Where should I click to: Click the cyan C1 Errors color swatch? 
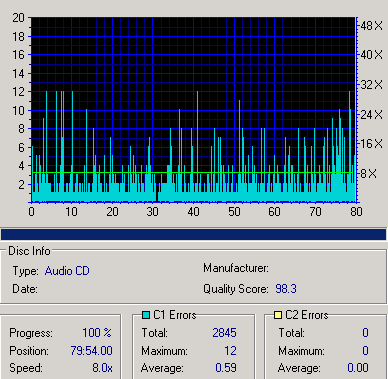[146, 315]
